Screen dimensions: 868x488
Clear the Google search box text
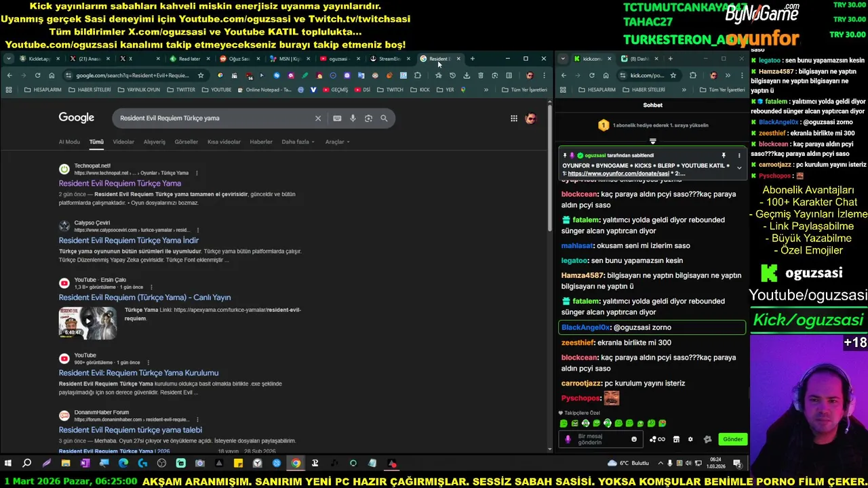[317, 118]
